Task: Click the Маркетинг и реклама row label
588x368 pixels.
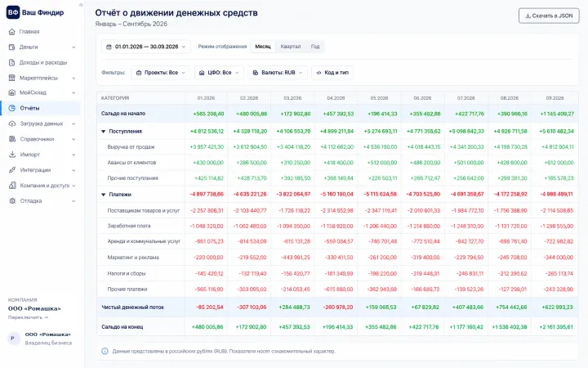Action: tap(133, 258)
